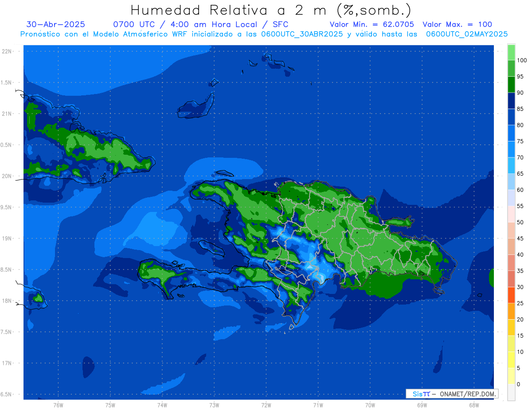Click the legend tick label "75"
Screen dimensions: 532x411
click(x=520, y=141)
